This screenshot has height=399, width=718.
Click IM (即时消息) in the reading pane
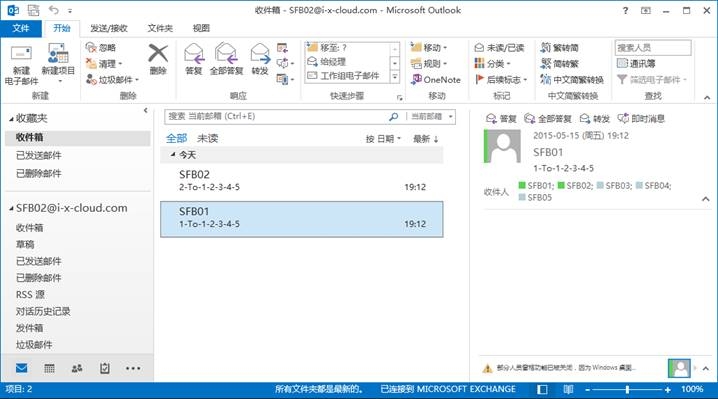tap(641, 119)
